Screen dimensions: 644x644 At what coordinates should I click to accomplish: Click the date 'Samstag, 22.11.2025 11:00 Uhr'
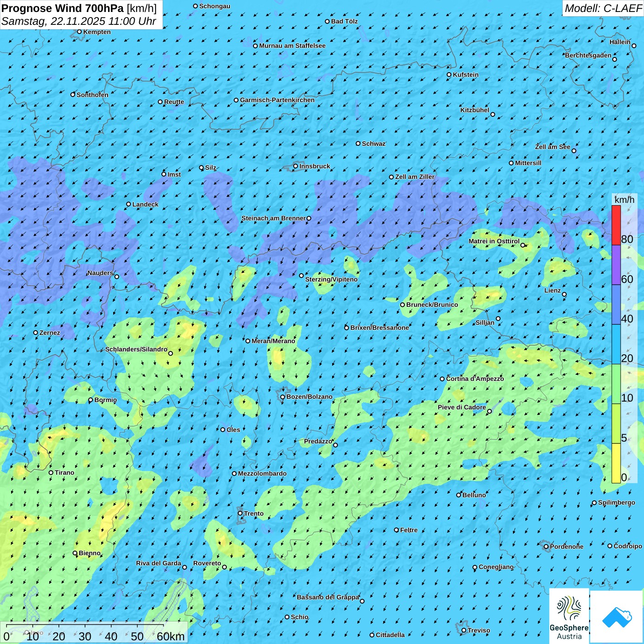click(x=79, y=21)
